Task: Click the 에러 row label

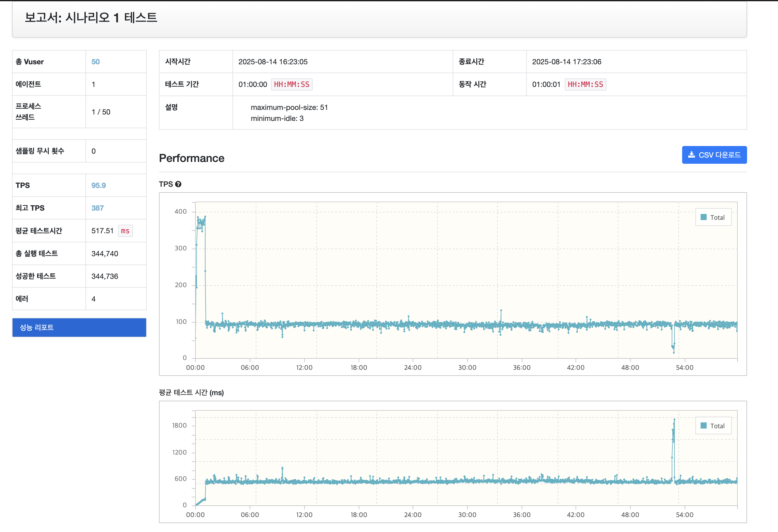Action: [22, 299]
